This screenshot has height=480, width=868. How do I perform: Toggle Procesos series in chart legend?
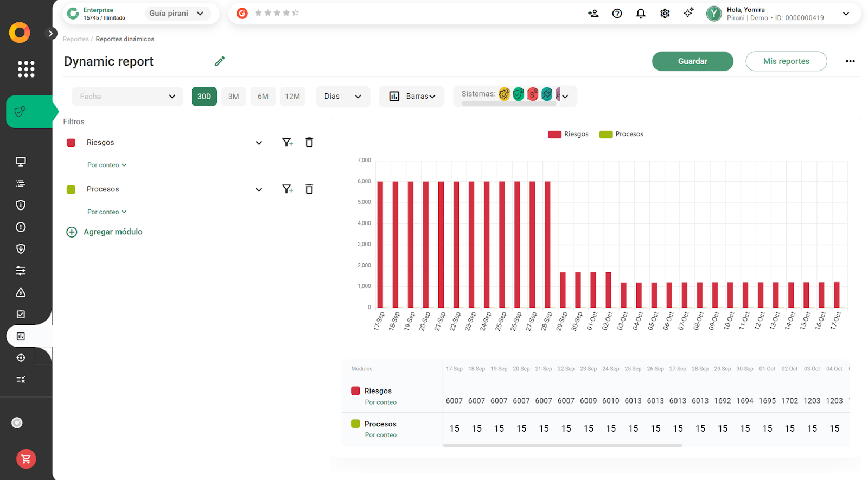pos(621,134)
